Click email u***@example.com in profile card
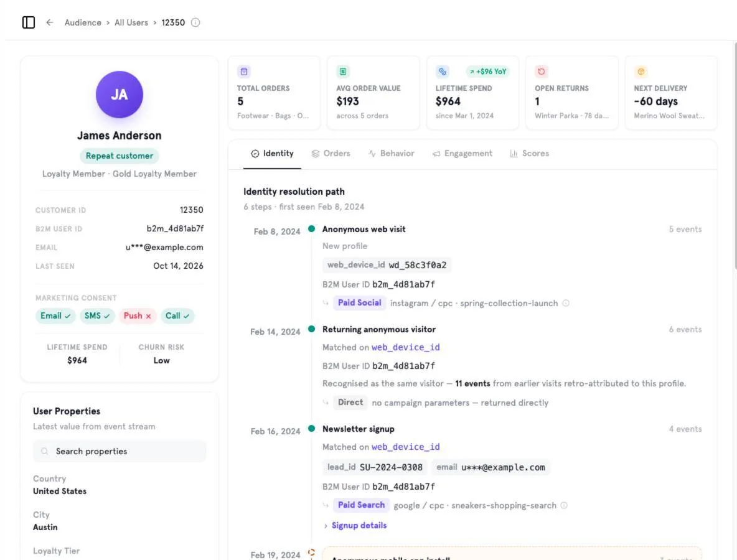This screenshot has height=560, width=737. click(164, 248)
